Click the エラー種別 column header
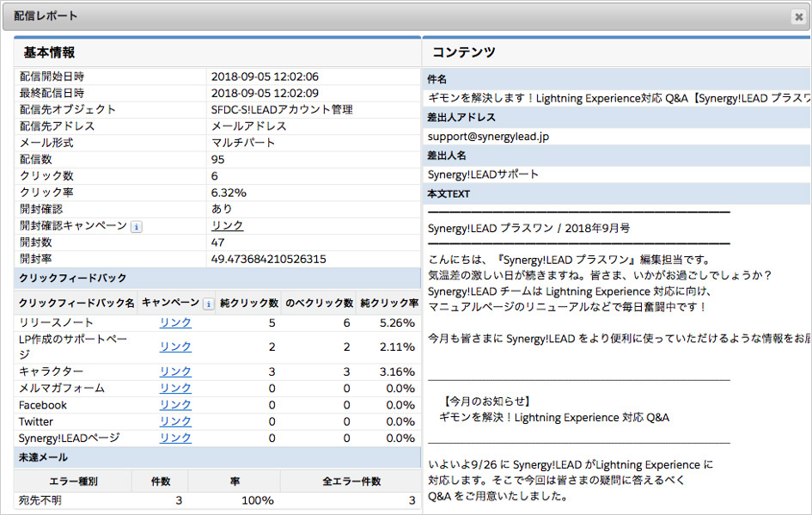812x515 pixels. (73, 481)
